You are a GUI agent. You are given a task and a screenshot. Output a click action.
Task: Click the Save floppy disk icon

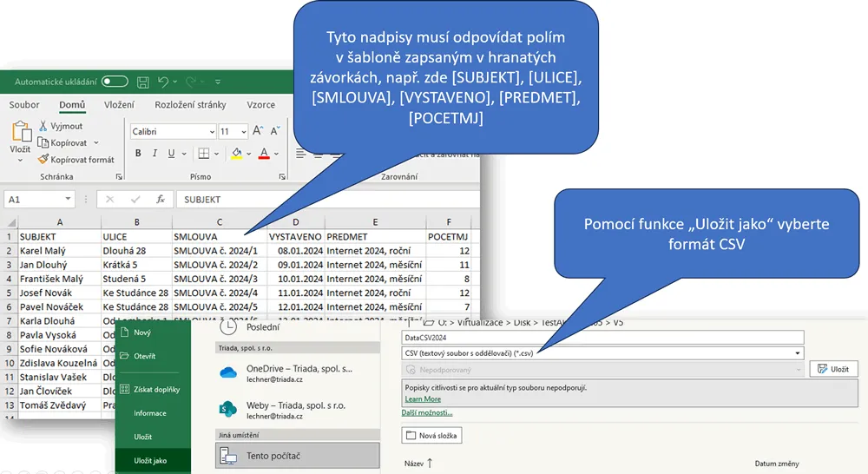click(x=142, y=82)
